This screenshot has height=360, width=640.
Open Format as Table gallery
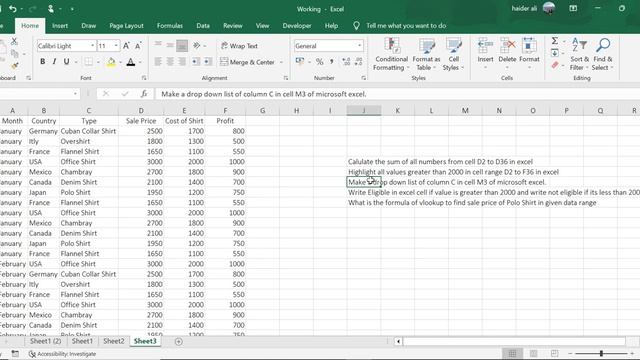pyautogui.click(x=426, y=54)
